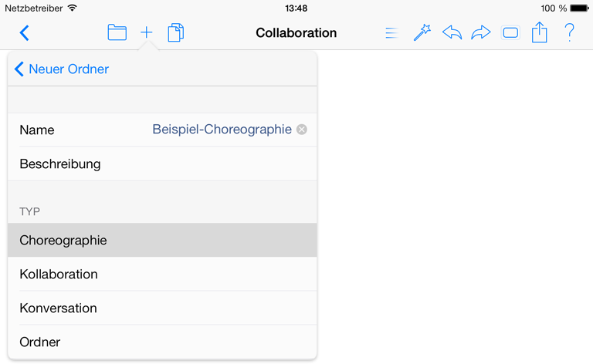This screenshot has height=364, width=593.
Task: Redo with the right arrow icon
Action: point(481,32)
